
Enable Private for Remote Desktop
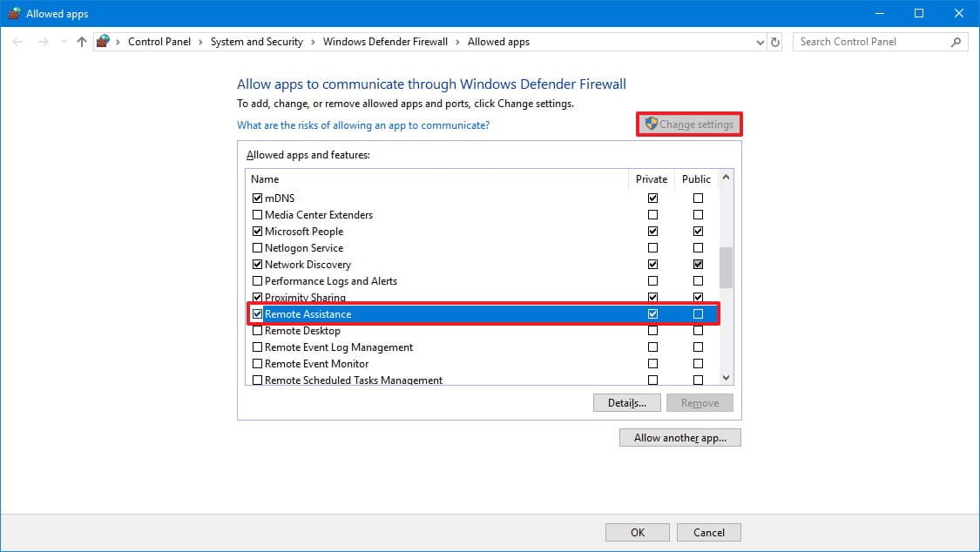[652, 330]
